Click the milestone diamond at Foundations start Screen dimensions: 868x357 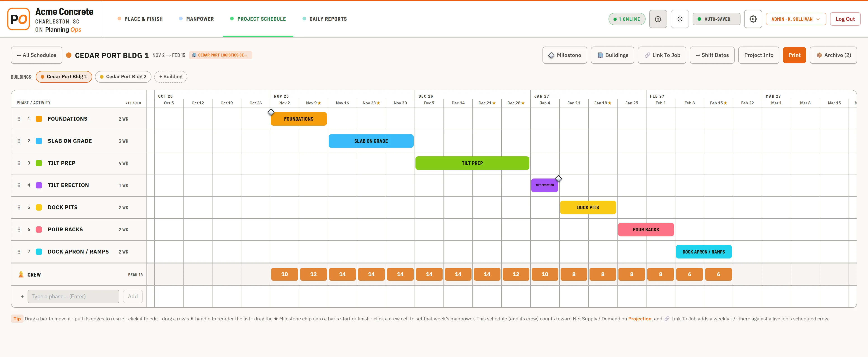point(271,112)
